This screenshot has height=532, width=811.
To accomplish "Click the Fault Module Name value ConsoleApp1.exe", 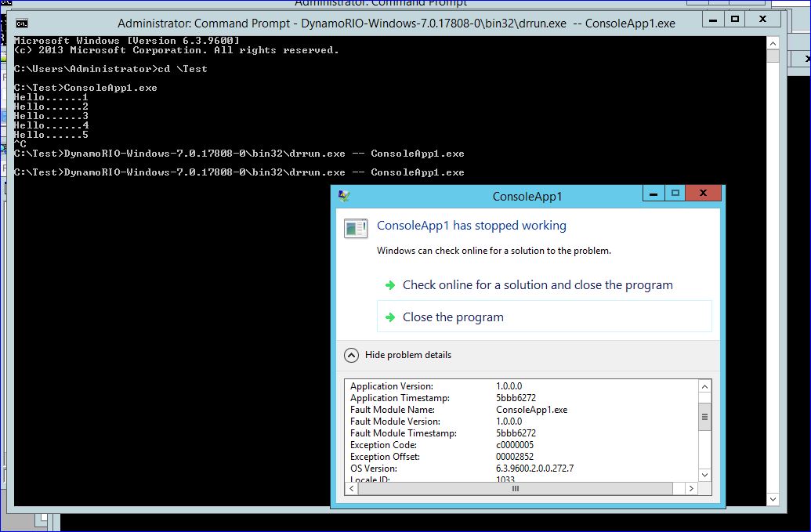I will tap(532, 410).
